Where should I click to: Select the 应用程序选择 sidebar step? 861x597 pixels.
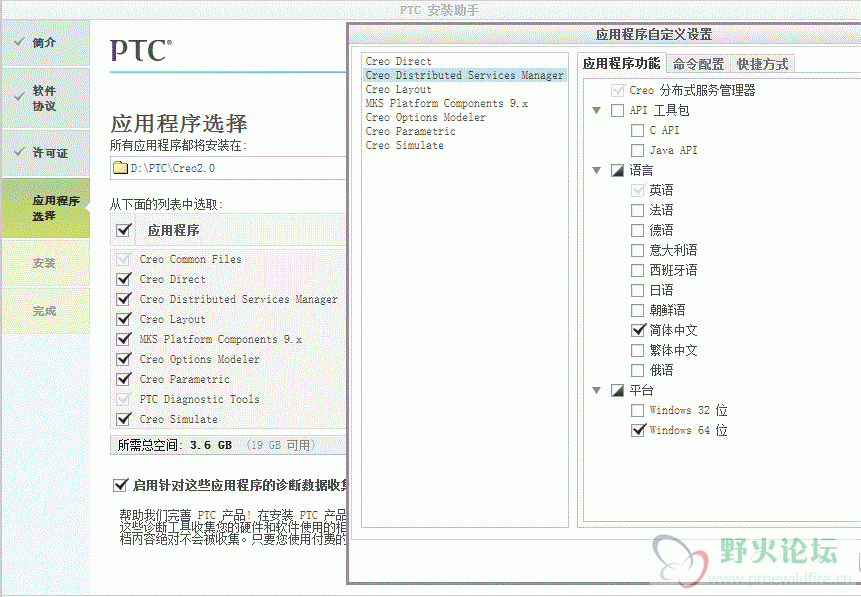click(x=45, y=208)
